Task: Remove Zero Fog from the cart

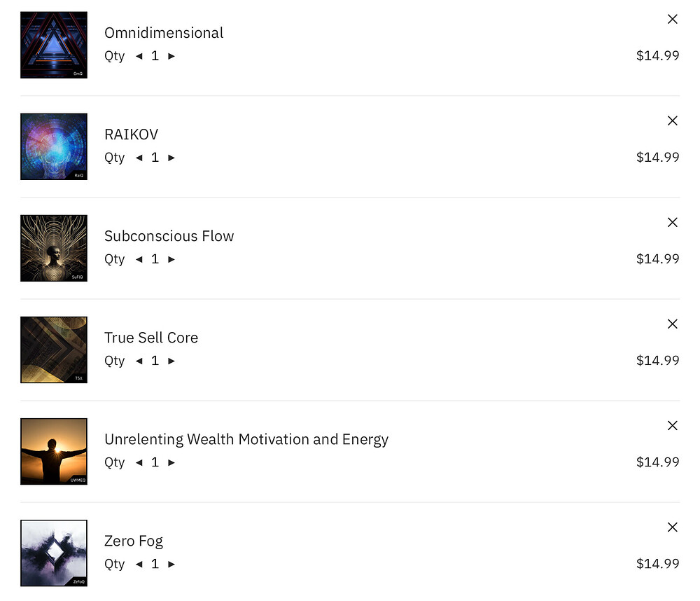Action: click(672, 527)
